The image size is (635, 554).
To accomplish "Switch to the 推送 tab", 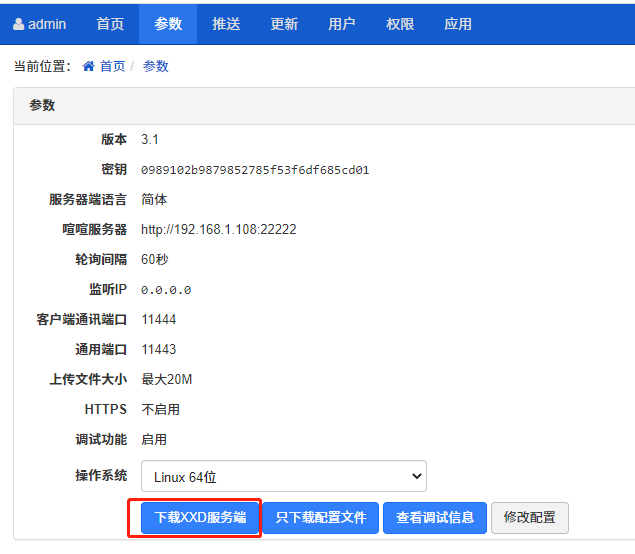I will click(226, 24).
